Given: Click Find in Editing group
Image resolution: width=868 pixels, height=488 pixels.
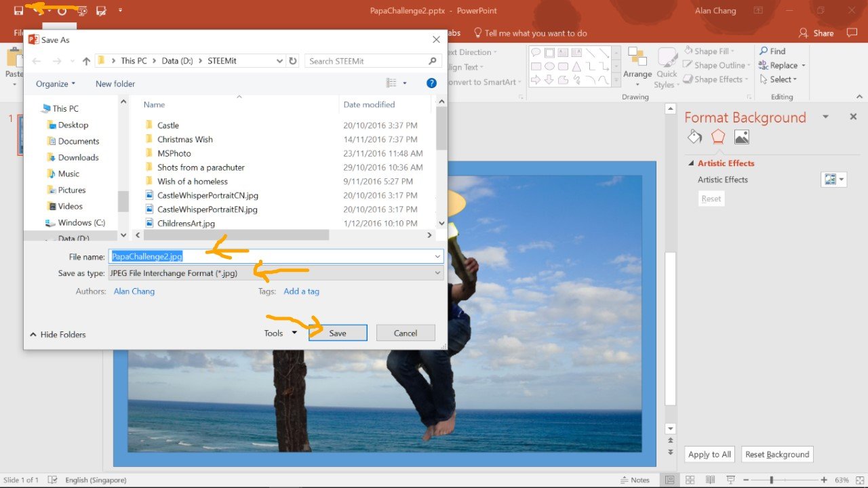Looking at the screenshot, I should (772, 51).
